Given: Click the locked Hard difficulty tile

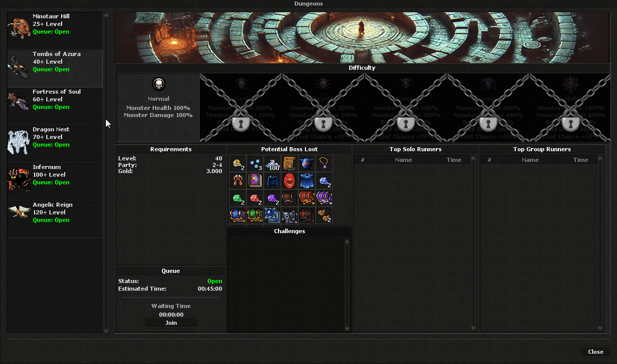Looking at the screenshot, I should coord(241,107).
